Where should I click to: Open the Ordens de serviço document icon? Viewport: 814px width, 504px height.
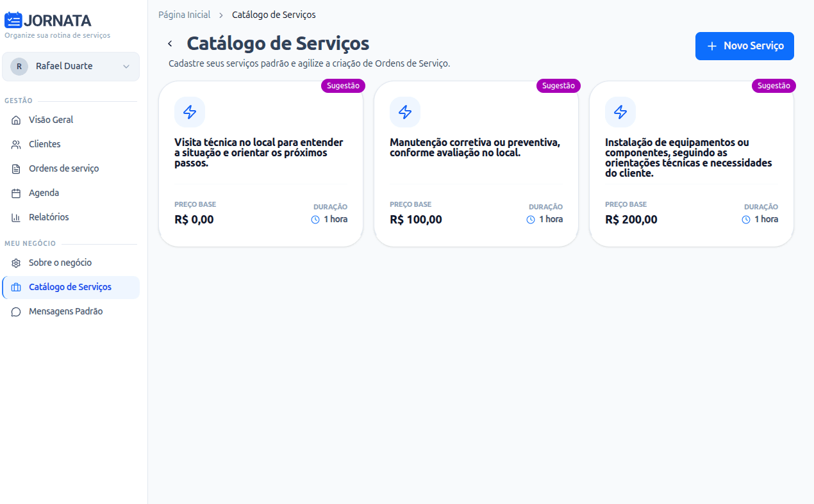point(15,168)
